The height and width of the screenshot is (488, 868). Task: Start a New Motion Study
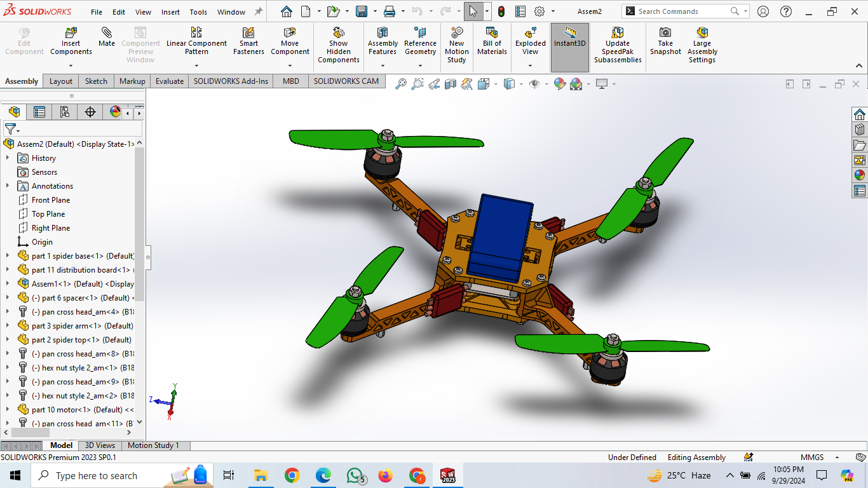pos(456,44)
